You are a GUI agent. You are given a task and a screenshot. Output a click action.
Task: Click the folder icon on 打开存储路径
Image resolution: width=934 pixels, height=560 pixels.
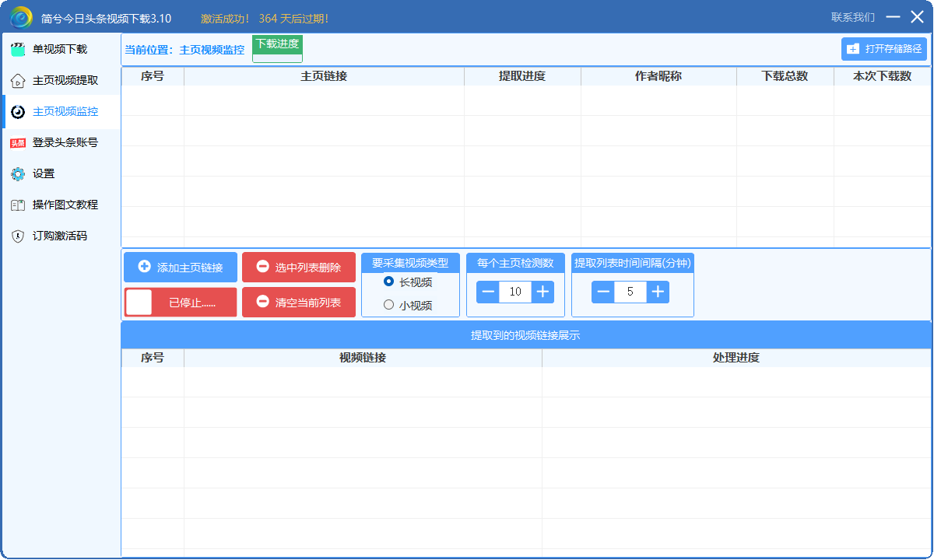pos(853,49)
